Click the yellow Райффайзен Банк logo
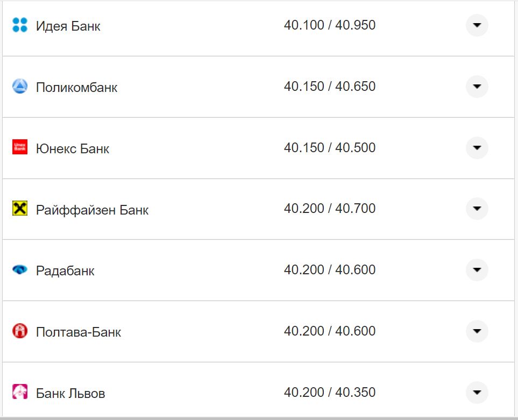This screenshot has height=420, width=518. [20, 208]
